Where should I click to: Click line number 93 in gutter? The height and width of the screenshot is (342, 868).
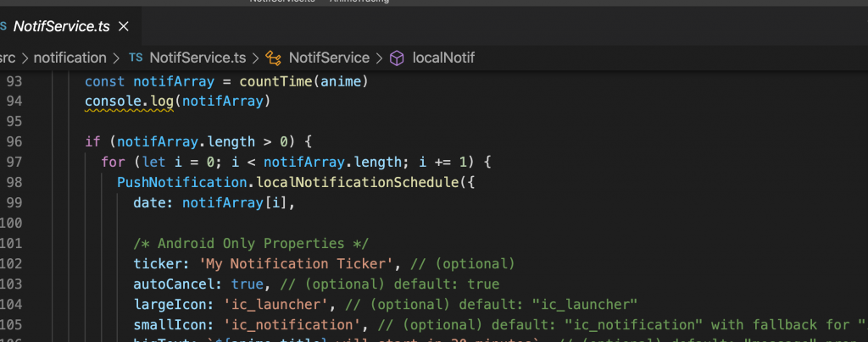point(14,82)
